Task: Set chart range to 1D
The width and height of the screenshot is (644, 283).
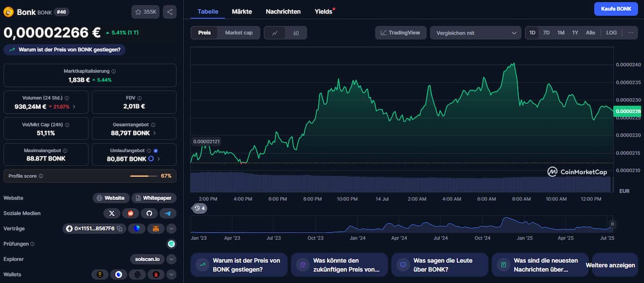Action: pyautogui.click(x=532, y=33)
